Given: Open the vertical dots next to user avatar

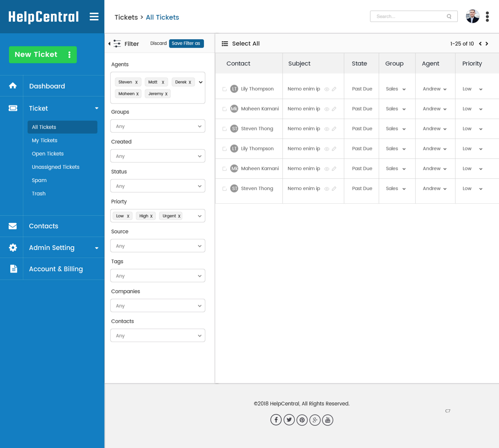Looking at the screenshot, I should 487,17.
